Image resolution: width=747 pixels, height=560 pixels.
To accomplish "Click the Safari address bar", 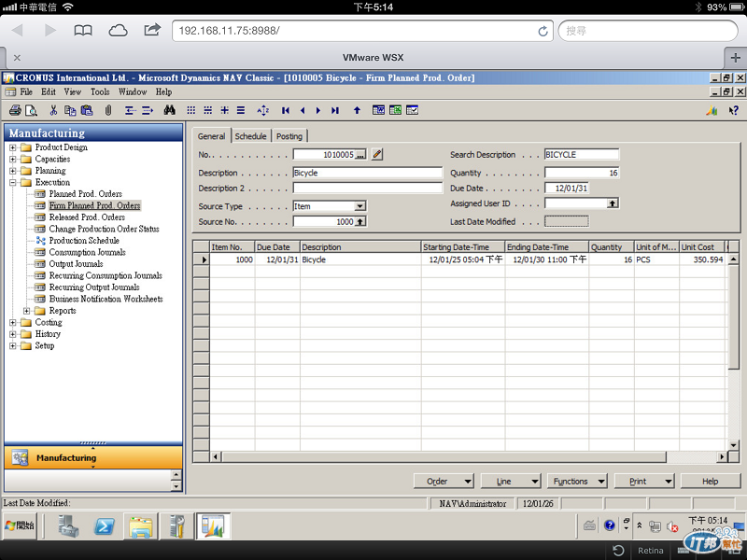I will 362,31.
